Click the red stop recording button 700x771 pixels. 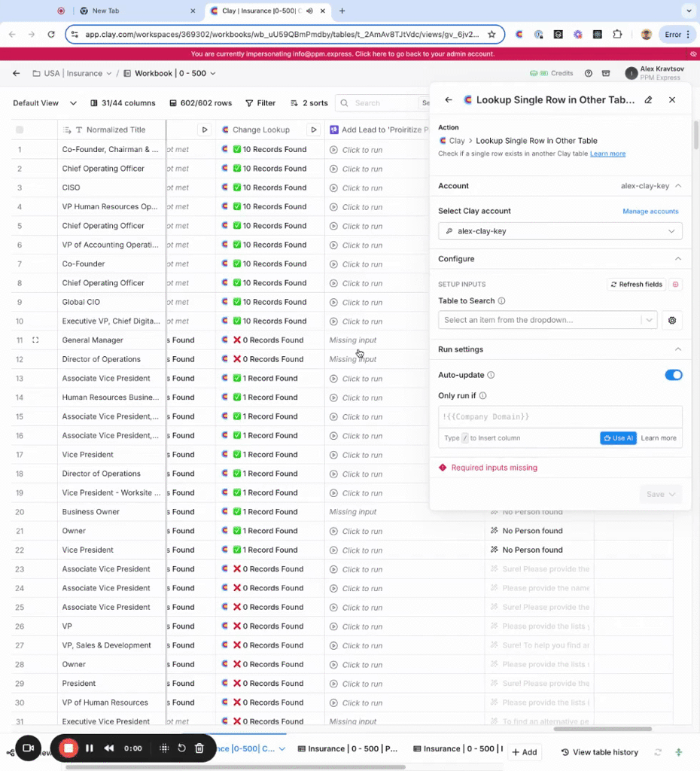click(68, 748)
